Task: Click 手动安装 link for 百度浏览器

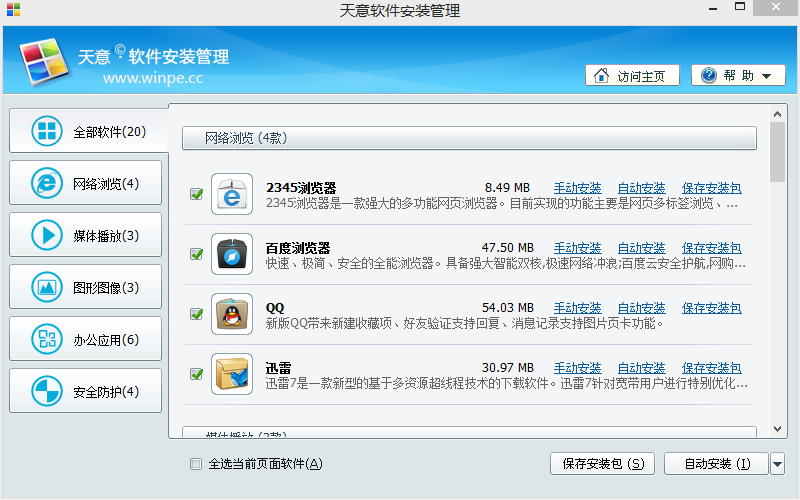Action: pos(578,248)
